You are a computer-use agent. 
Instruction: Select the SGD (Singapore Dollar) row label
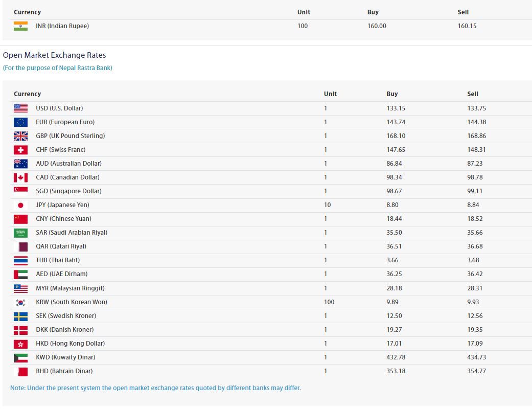click(x=68, y=191)
